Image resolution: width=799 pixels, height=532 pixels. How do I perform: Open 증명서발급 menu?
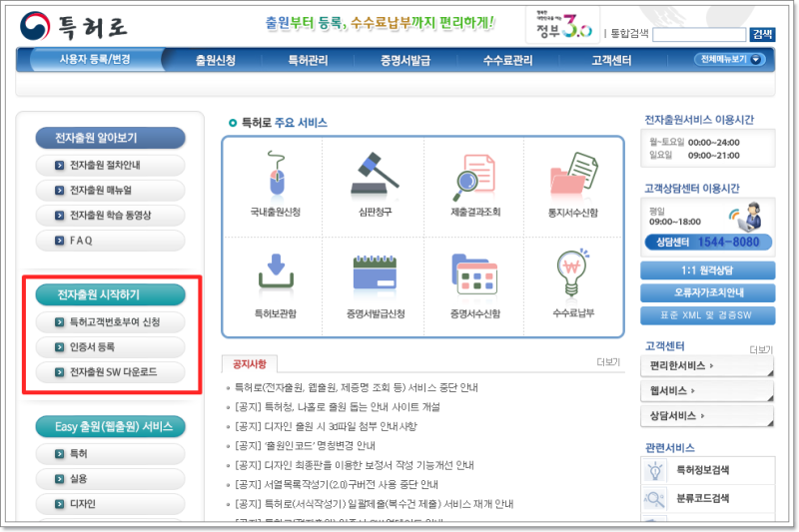(405, 60)
